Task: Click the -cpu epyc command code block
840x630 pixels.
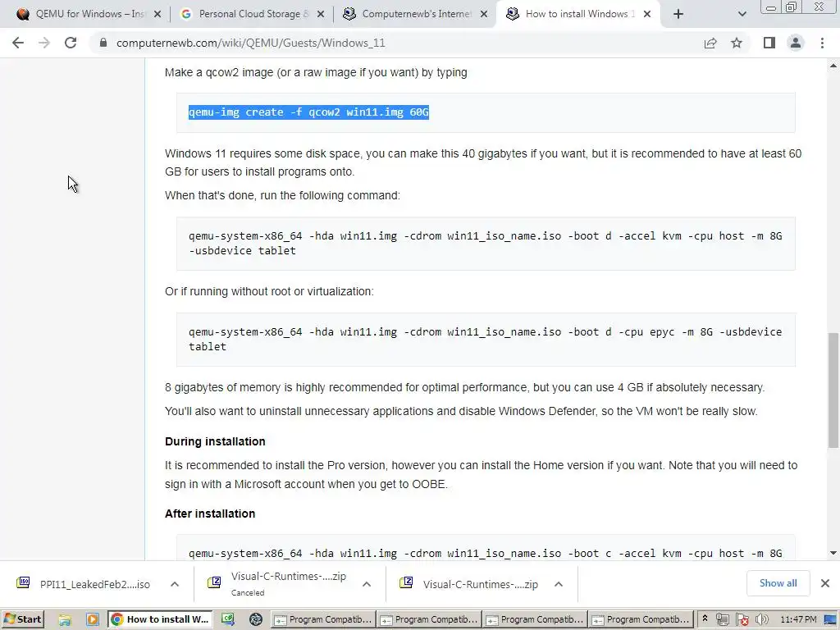Action: point(486,339)
